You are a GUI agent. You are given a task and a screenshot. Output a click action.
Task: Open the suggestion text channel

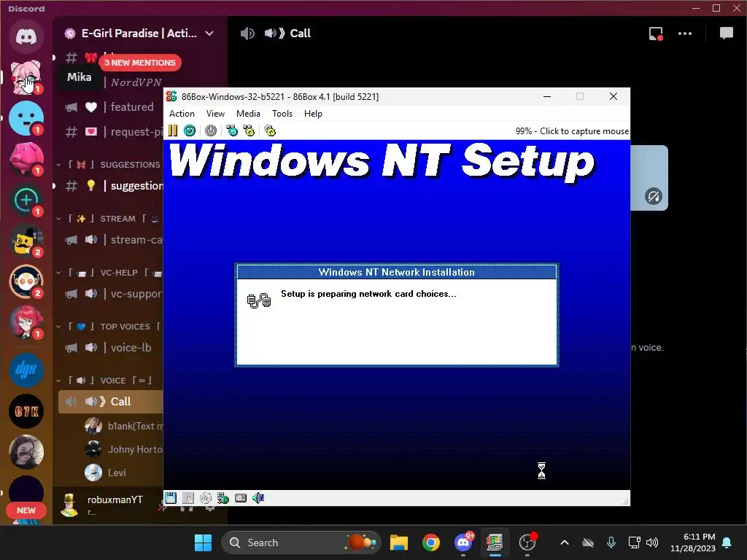coord(111,186)
